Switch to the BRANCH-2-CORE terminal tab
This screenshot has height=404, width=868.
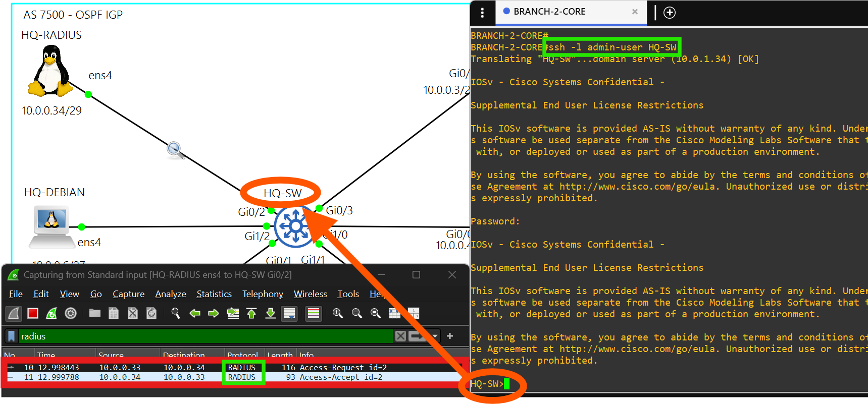pos(549,12)
